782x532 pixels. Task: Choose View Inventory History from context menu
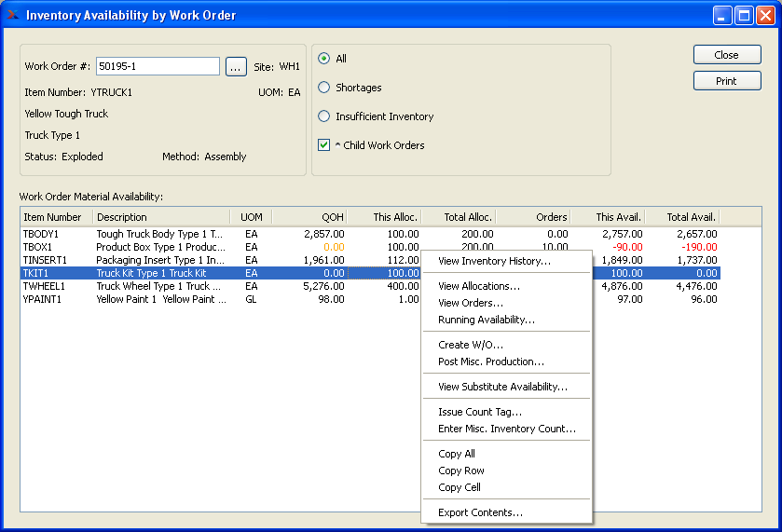coord(494,261)
